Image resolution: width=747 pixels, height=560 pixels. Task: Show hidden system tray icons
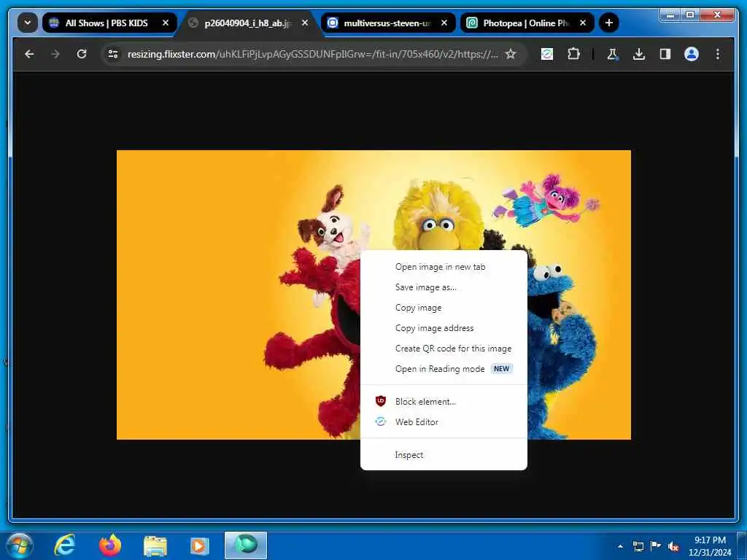click(x=620, y=546)
